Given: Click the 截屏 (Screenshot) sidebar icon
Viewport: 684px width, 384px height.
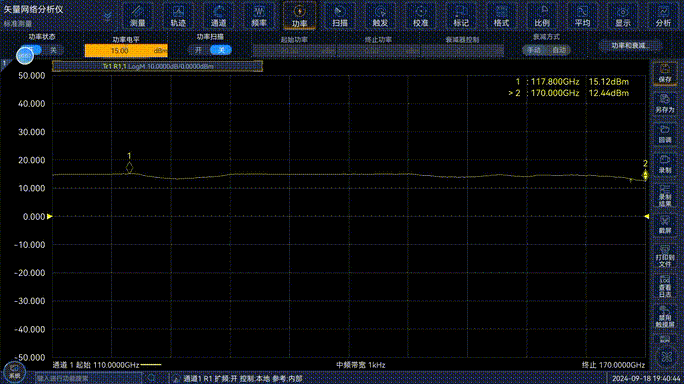Looking at the screenshot, I should (x=665, y=225).
